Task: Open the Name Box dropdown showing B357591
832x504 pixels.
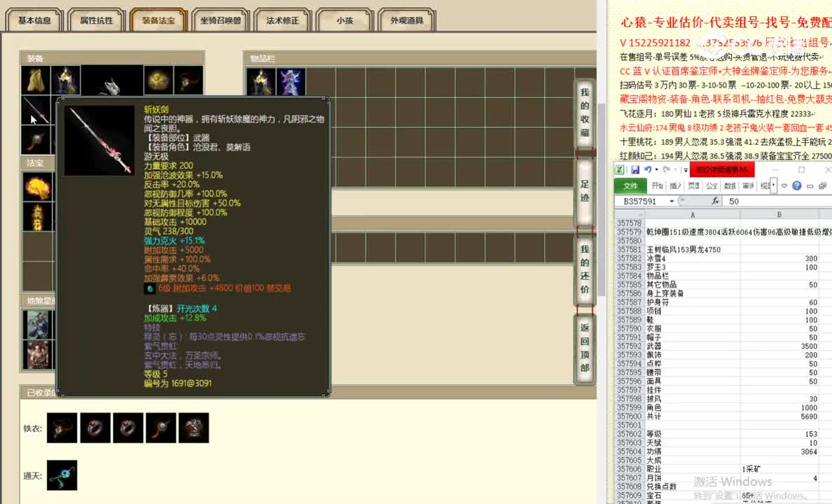Action: pyautogui.click(x=672, y=200)
